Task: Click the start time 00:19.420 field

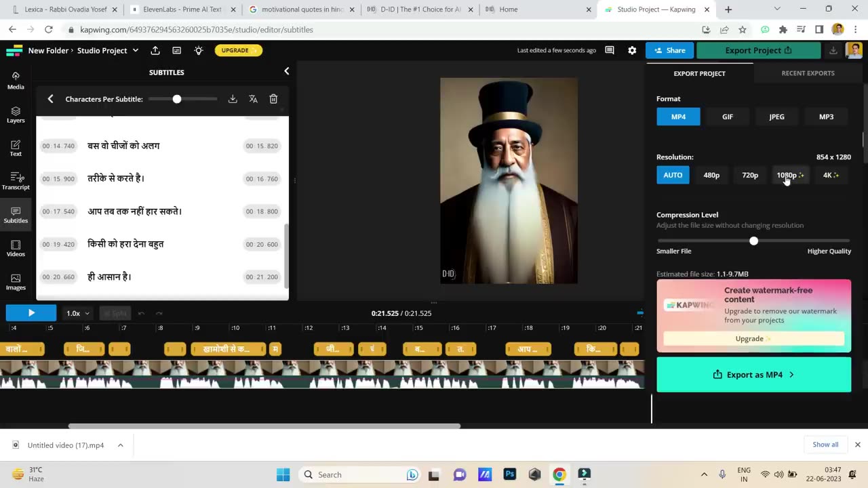Action: click(x=58, y=244)
